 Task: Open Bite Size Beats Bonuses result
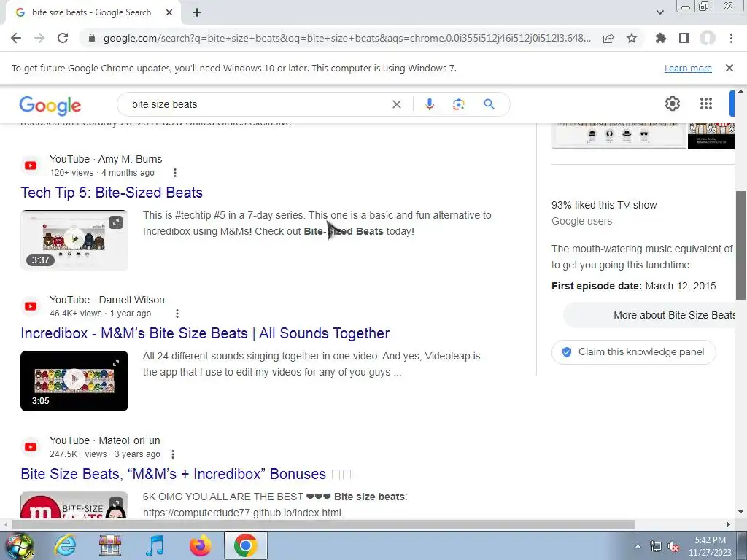coord(186,474)
